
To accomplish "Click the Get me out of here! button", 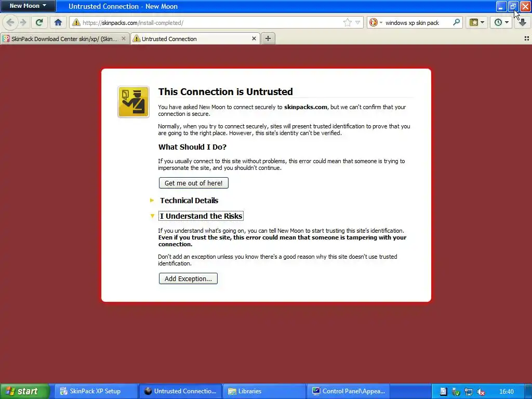I will (193, 183).
